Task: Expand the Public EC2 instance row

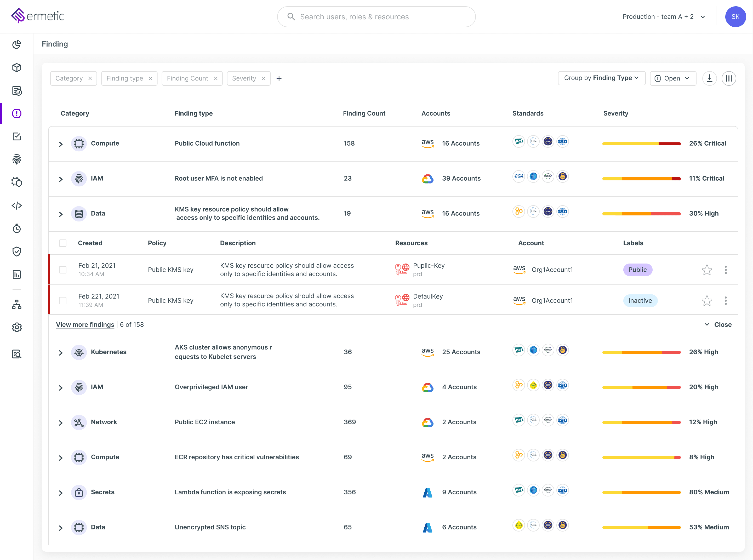Action: tap(61, 423)
